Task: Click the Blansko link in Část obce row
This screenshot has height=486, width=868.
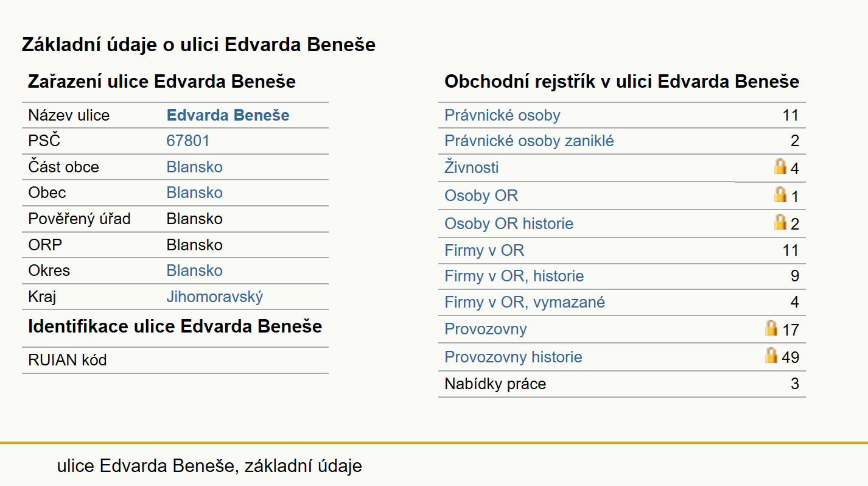Action: point(195,167)
